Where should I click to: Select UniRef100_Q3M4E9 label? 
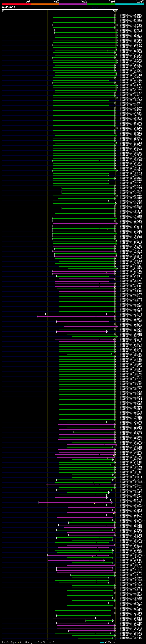click(x=131, y=87)
